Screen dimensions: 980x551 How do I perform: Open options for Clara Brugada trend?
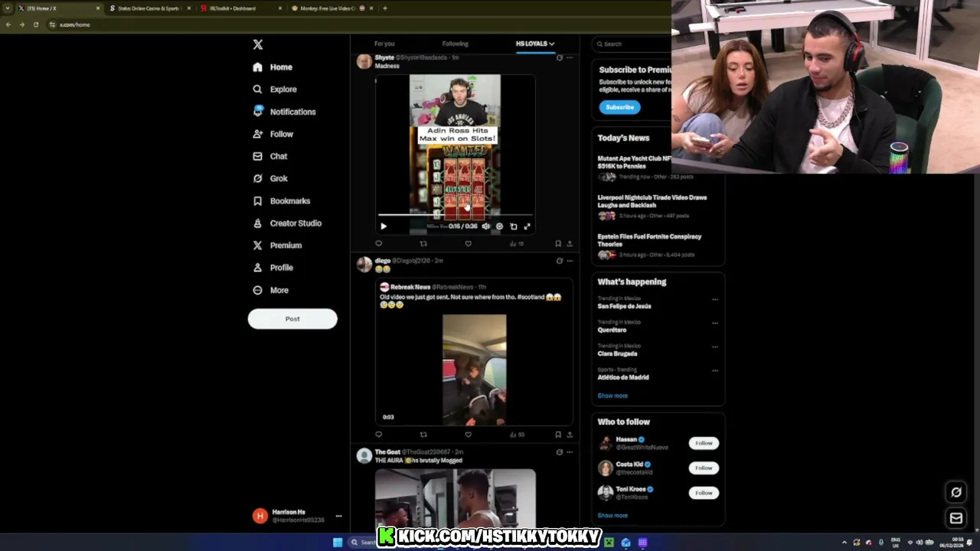pos(715,347)
